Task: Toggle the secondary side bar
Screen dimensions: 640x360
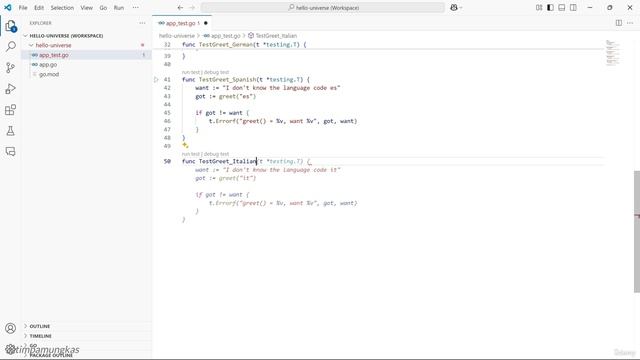Action: (x=573, y=7)
